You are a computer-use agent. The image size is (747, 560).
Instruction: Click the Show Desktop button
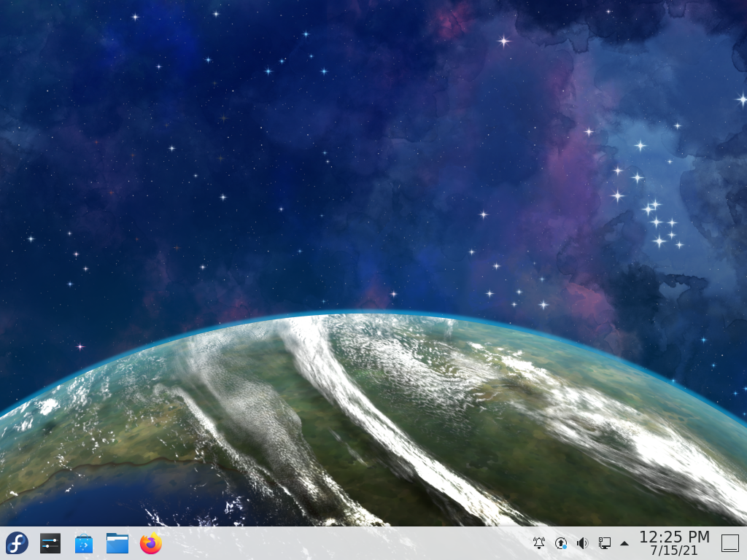(x=729, y=542)
